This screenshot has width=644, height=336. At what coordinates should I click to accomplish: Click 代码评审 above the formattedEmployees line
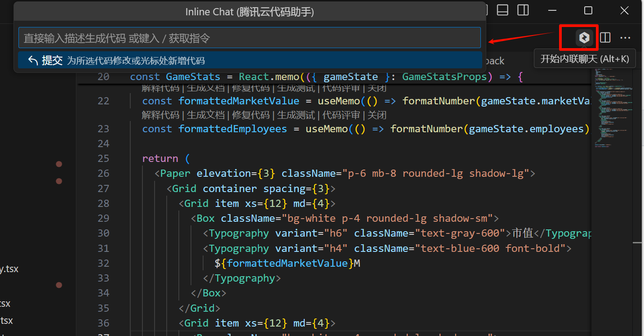[341, 115]
